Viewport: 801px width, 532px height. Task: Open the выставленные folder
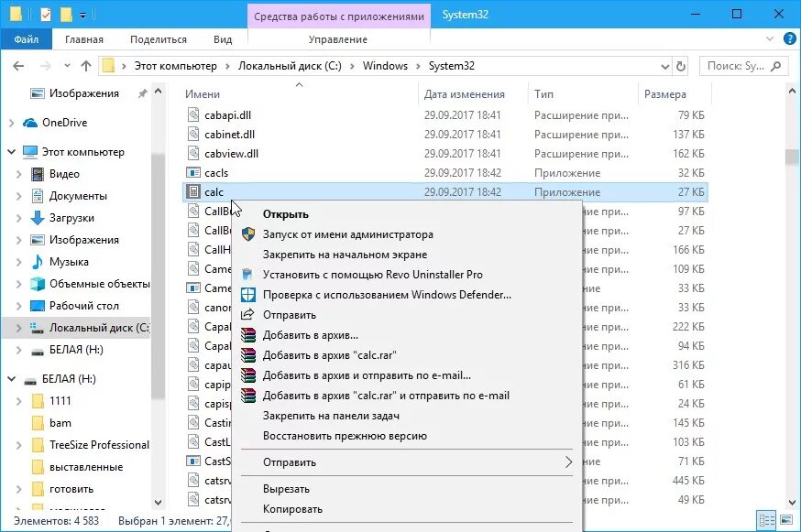86,467
